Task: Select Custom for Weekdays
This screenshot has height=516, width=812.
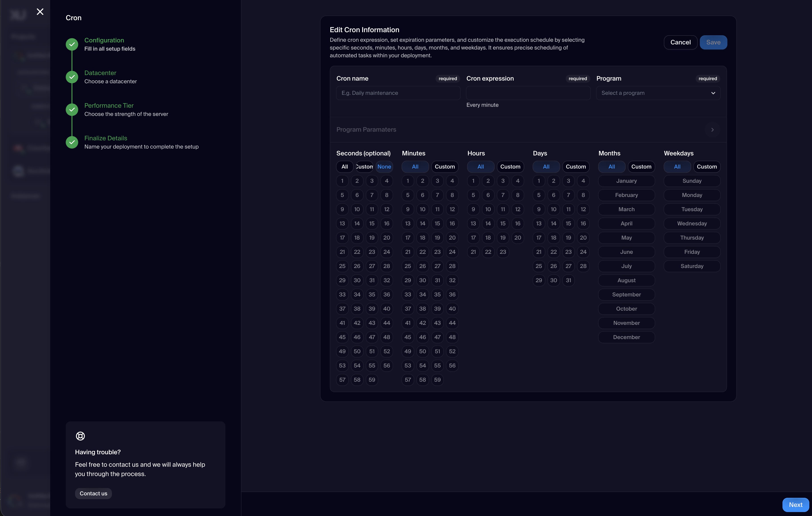Action: point(707,167)
